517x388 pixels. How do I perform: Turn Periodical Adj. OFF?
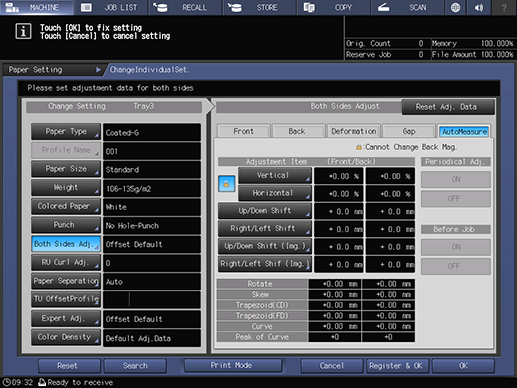pos(456,199)
